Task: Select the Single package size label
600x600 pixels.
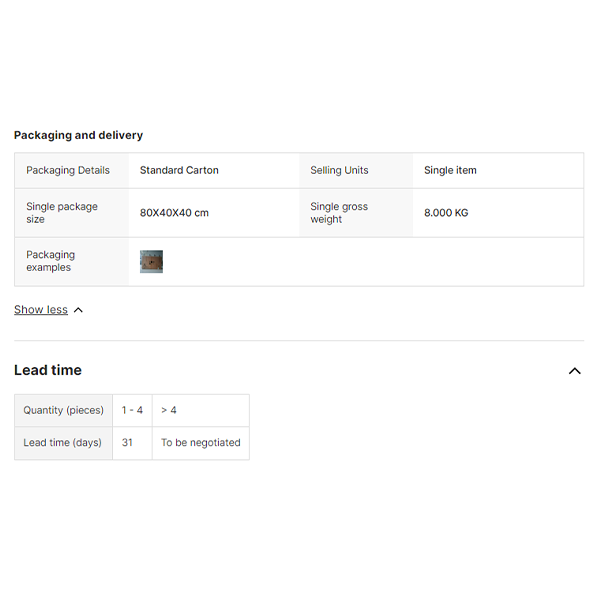Action: pyautogui.click(x=62, y=213)
